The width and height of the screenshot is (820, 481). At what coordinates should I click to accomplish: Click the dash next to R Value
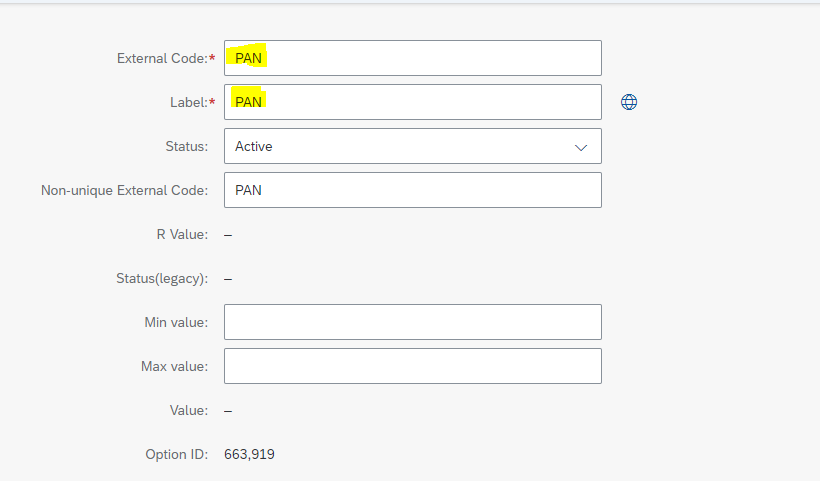[x=228, y=235]
